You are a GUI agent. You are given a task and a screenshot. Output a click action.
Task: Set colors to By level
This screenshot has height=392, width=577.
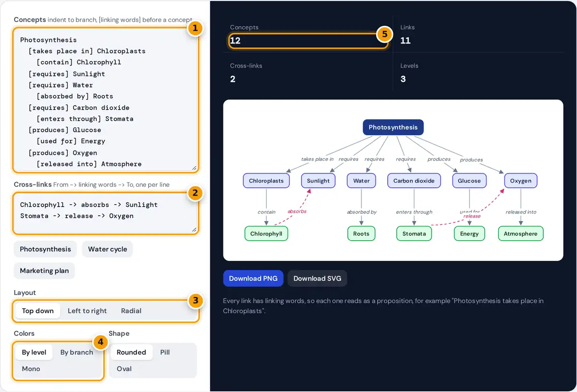pos(34,352)
